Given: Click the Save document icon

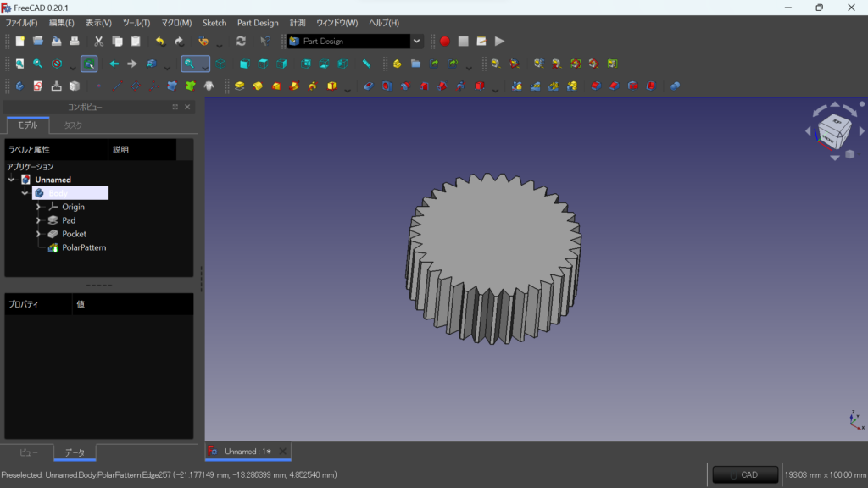Looking at the screenshot, I should pyautogui.click(x=57, y=42).
